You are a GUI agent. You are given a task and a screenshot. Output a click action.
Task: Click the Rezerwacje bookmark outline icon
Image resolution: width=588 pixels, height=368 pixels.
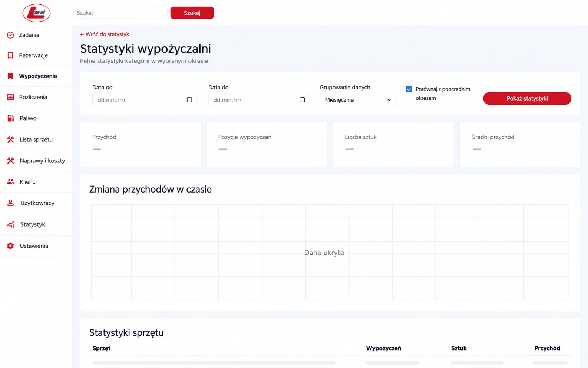(10, 55)
